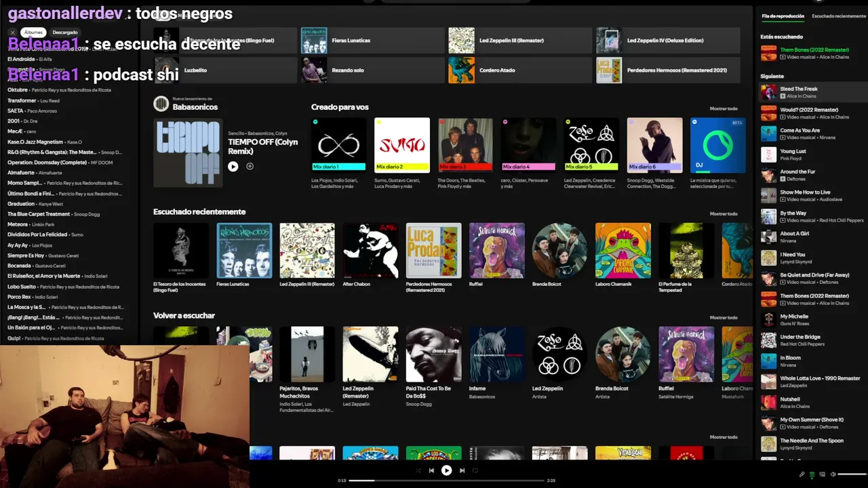Open Paid Tha Cost To Be Da Bo$$
The width and height of the screenshot is (868, 488).
click(x=433, y=354)
